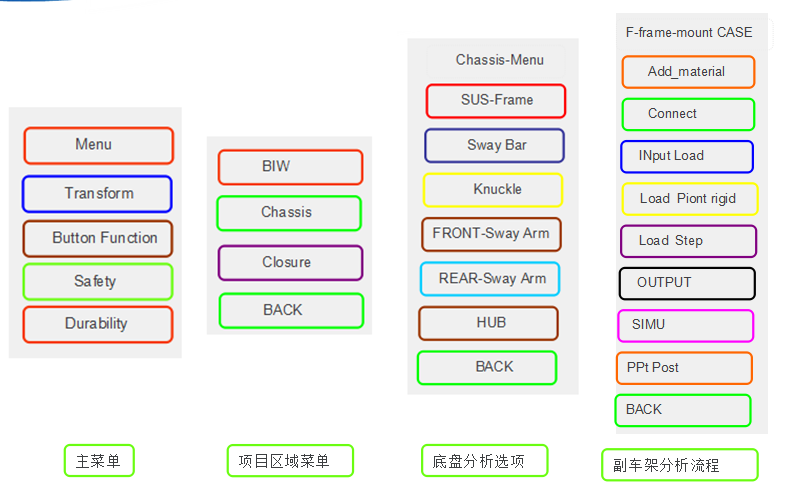Screen dimensions: 786x489
Task: Select the REAR-Sway Arm option
Action: point(491,278)
